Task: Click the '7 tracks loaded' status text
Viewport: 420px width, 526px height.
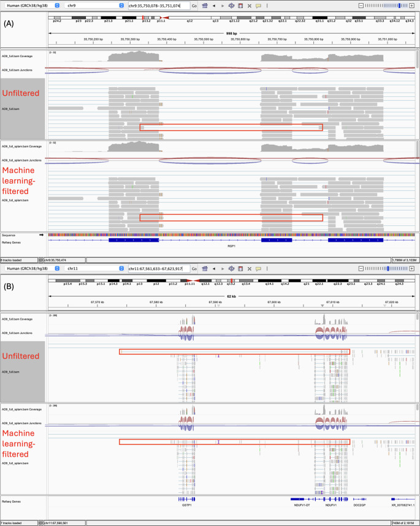Action: (11, 523)
